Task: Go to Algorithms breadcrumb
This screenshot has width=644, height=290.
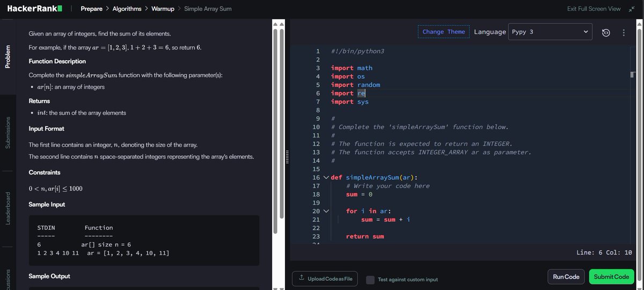Action: pos(127,9)
